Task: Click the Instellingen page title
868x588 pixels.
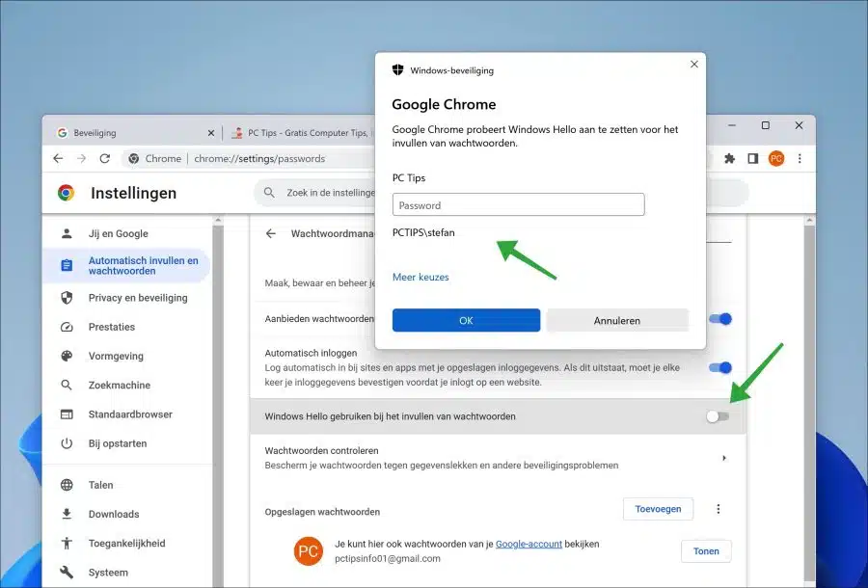Action: (x=133, y=193)
